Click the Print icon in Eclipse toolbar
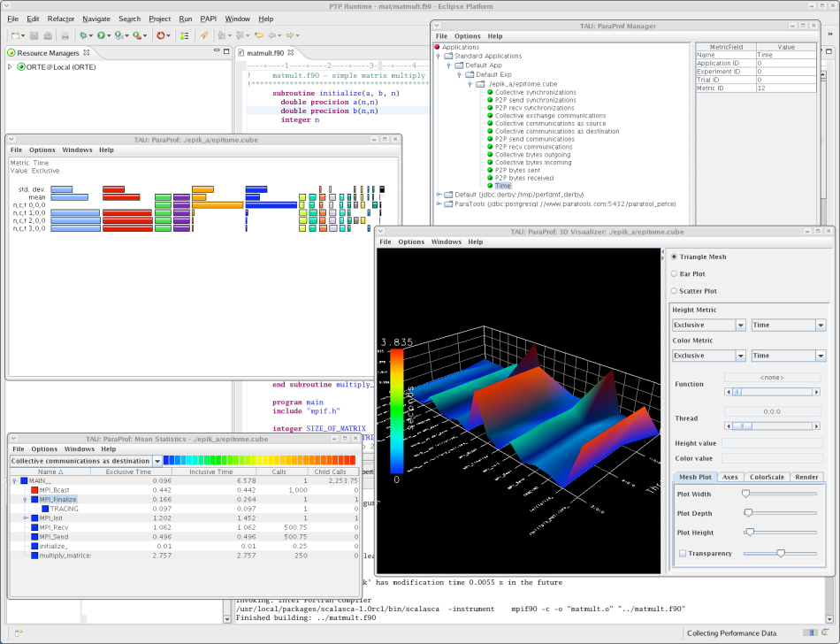Screen dimensions: 840x644 tap(48, 35)
